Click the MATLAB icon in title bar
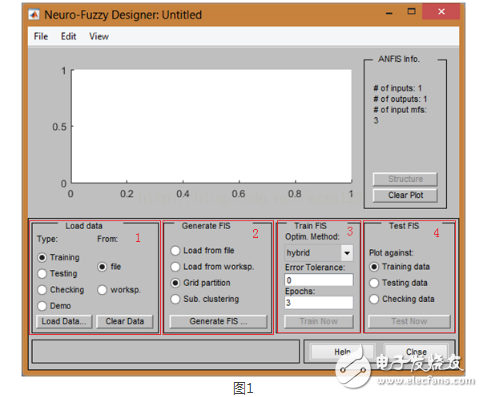 [x=34, y=15]
